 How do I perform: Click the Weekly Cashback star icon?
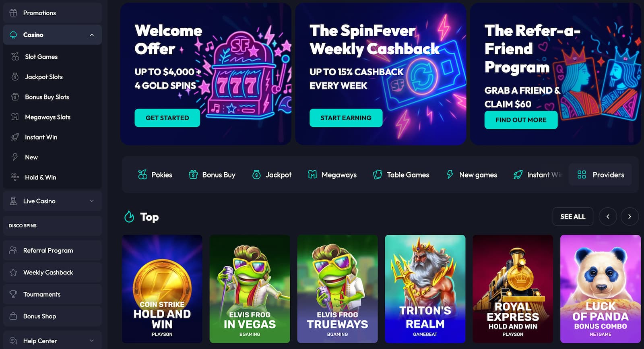[x=14, y=272]
